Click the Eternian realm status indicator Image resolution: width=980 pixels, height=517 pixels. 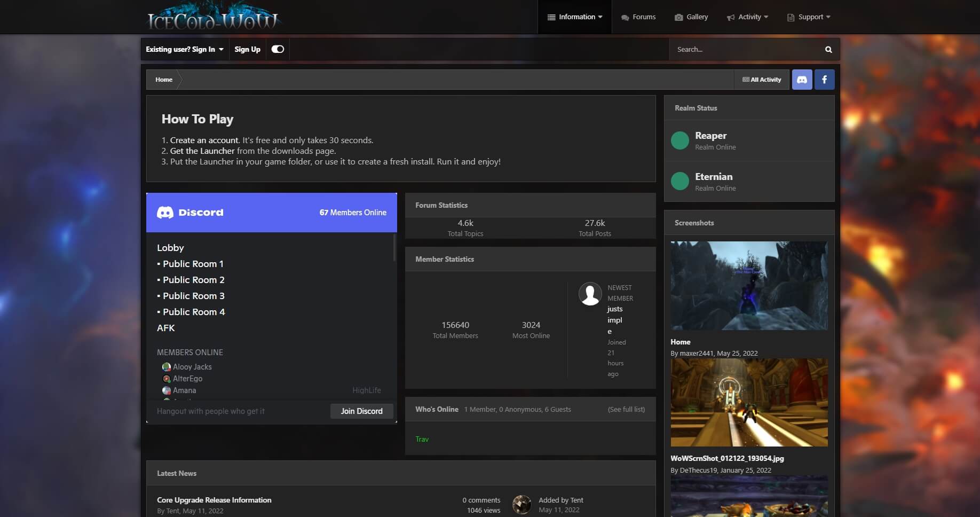679,181
